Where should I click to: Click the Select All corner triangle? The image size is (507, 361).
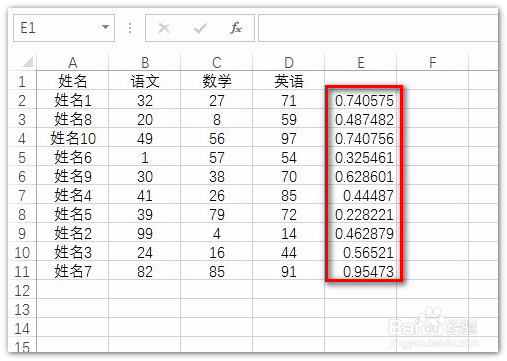click(x=28, y=62)
